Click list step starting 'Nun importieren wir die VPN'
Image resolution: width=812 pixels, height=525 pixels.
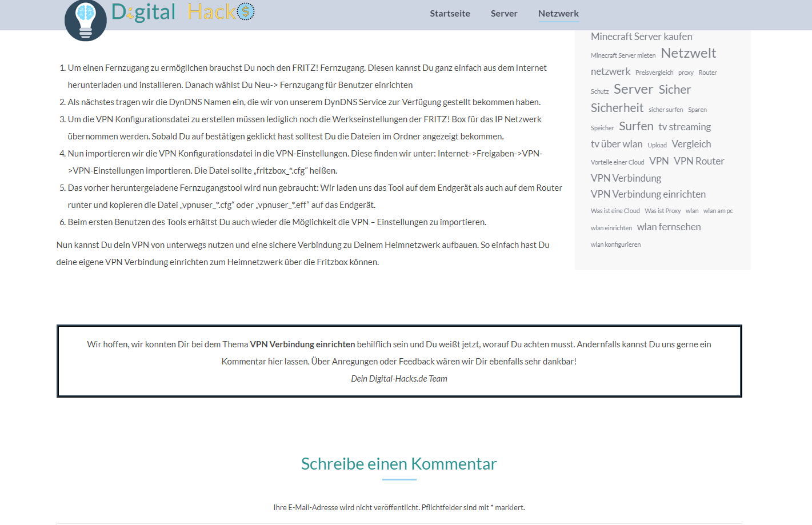click(305, 162)
